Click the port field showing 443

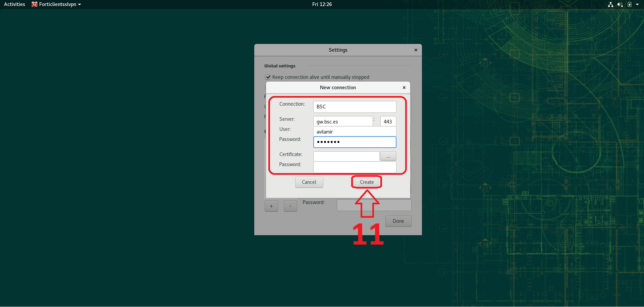pyautogui.click(x=388, y=121)
